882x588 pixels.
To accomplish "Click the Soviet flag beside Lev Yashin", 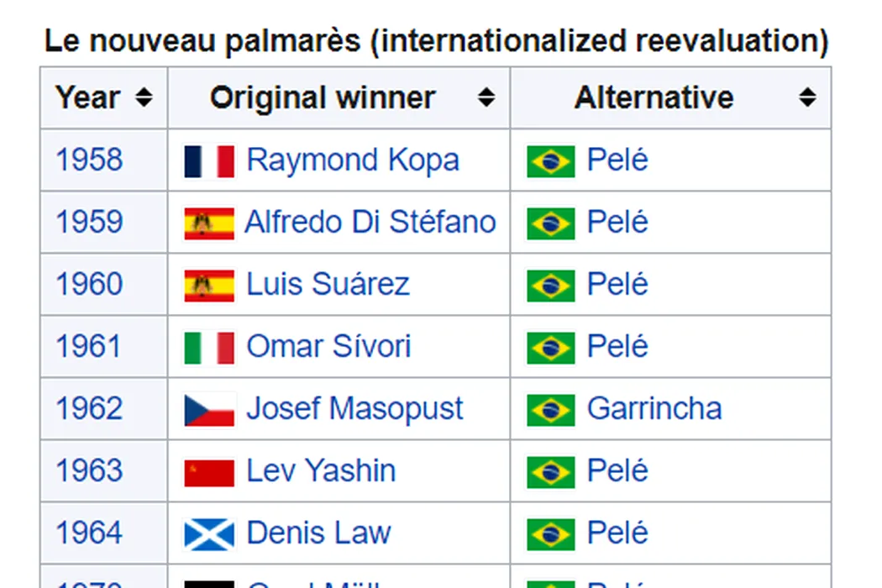I will (209, 472).
